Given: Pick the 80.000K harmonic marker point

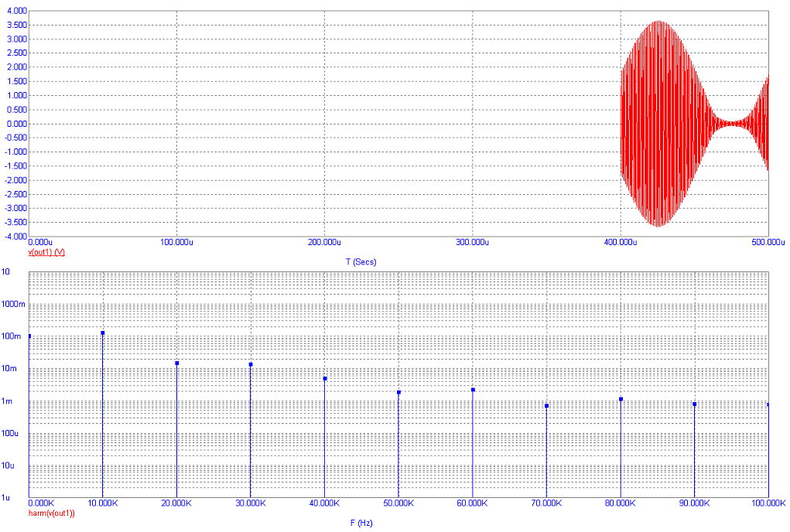Looking at the screenshot, I should tap(621, 399).
